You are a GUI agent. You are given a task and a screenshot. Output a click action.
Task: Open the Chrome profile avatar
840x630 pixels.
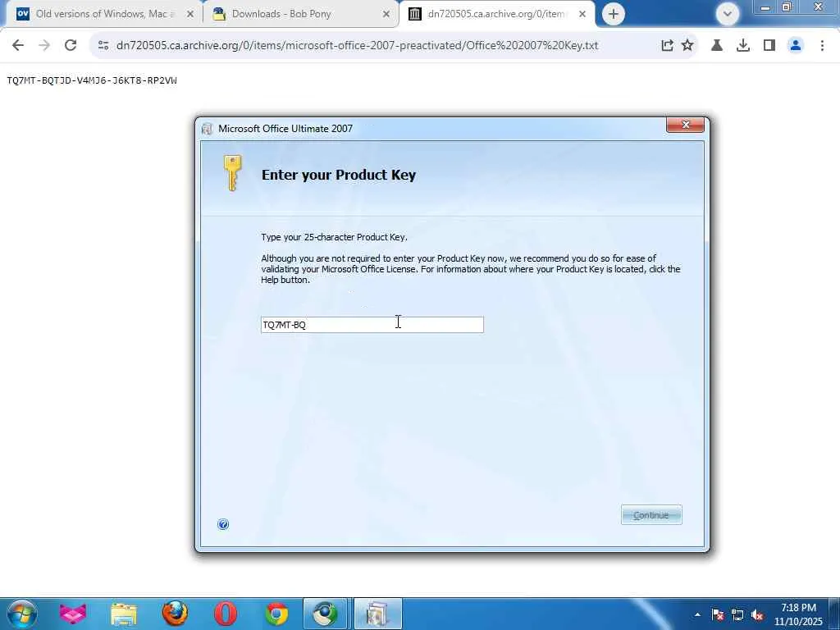pyautogui.click(x=796, y=46)
